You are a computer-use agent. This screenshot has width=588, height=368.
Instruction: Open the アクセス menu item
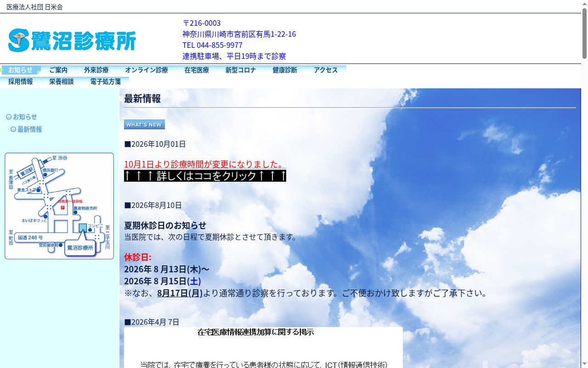326,70
